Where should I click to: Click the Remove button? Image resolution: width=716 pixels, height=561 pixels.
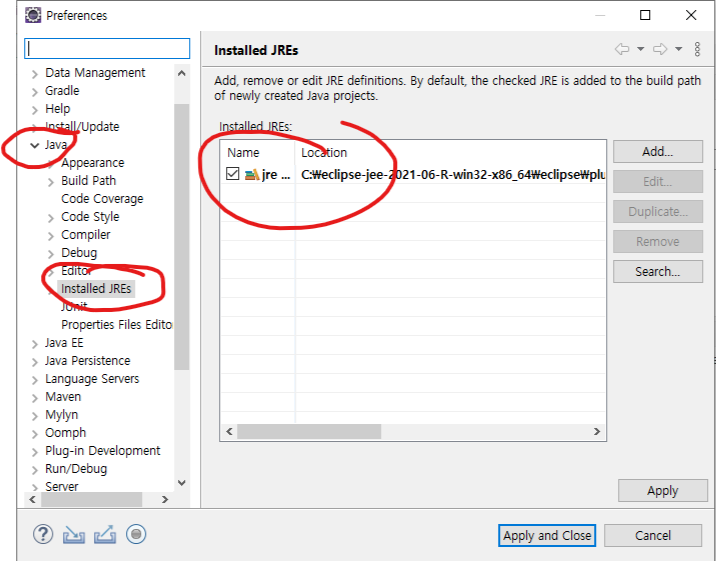658,241
